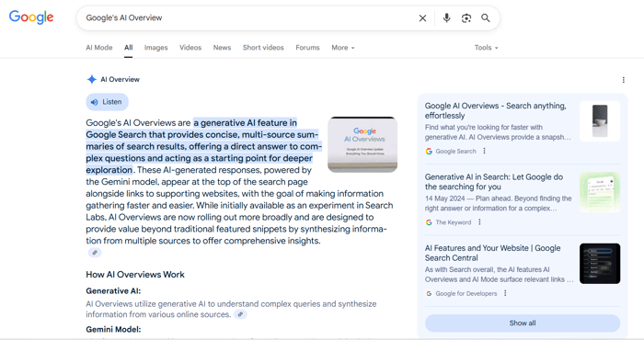Screen dimensions: 644x340
Task: Open the Google AI Overviews image thumbnail
Action: (362, 144)
